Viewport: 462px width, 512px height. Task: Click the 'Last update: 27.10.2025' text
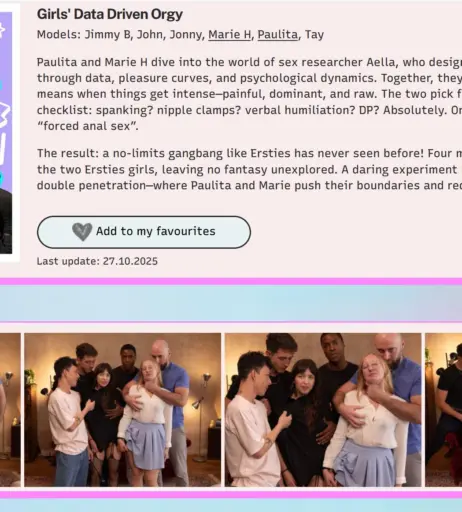(97, 261)
